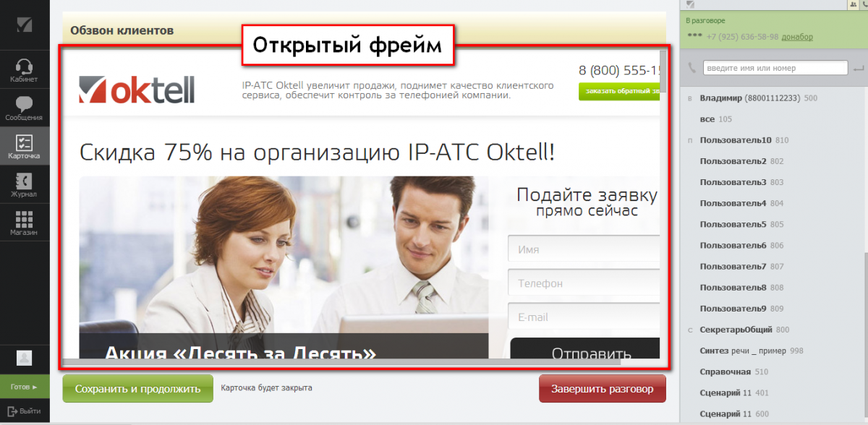Click the green callback order button
The image size is (868, 425).
[x=620, y=91]
